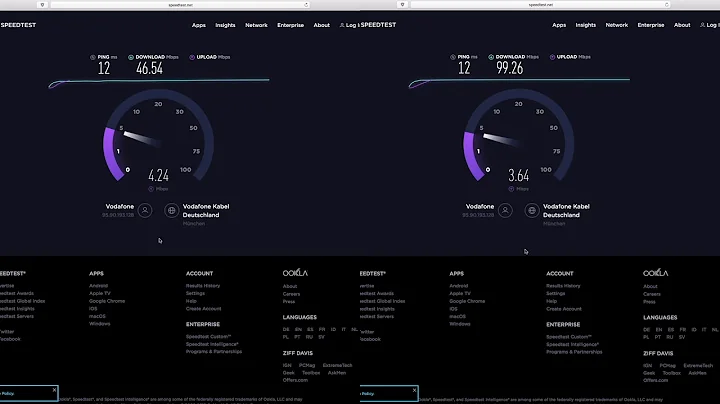Reload the page in the right browser window

pyautogui.click(x=667, y=5)
